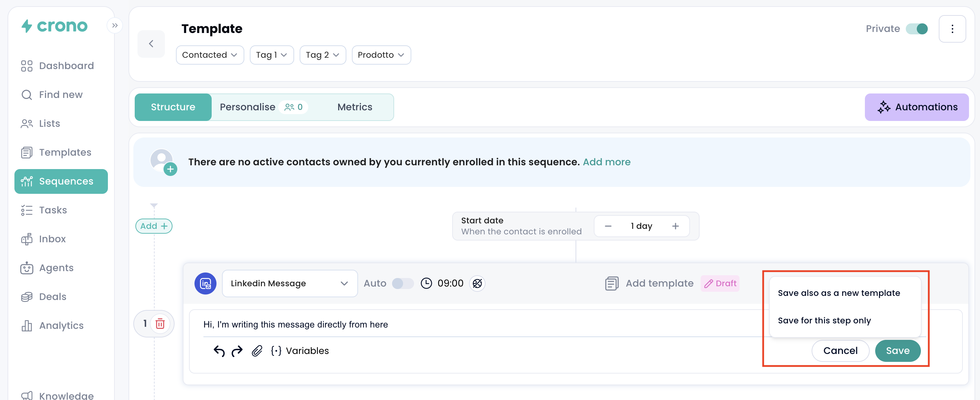Switch to the Personalise tab

point(264,107)
